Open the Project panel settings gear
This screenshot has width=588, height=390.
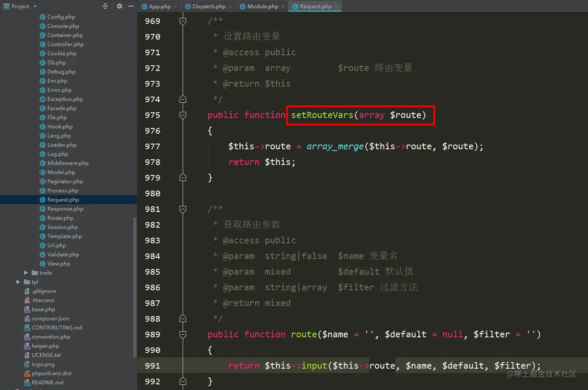[120, 6]
